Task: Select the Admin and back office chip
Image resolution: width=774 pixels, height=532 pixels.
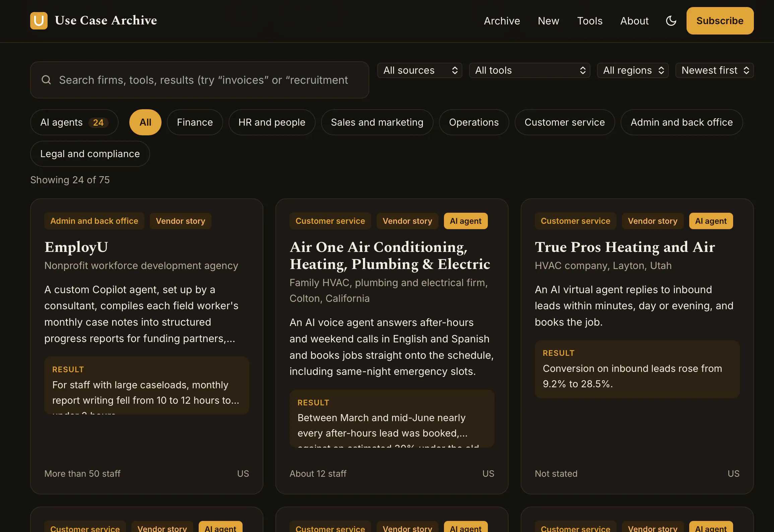Action: click(x=682, y=122)
